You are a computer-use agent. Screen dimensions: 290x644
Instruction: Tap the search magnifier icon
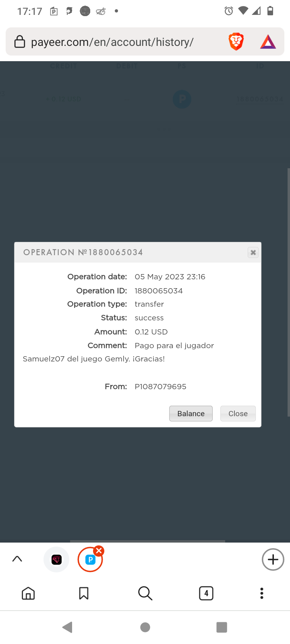coord(145,593)
